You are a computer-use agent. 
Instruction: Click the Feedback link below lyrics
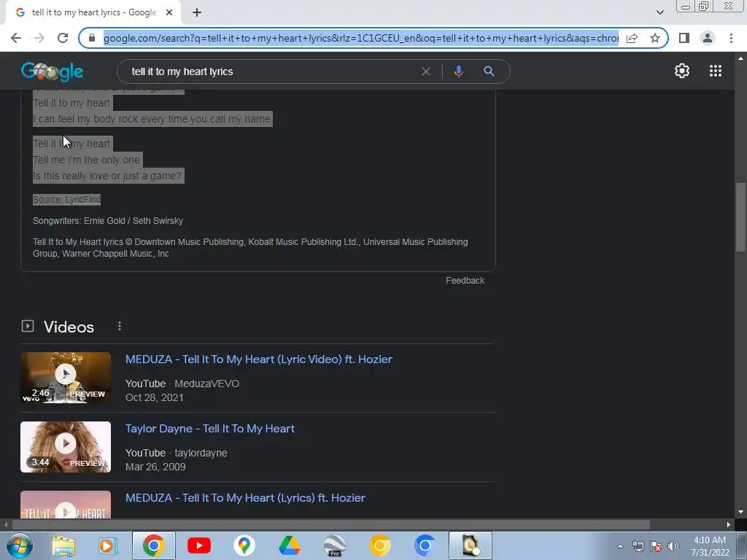tap(465, 281)
